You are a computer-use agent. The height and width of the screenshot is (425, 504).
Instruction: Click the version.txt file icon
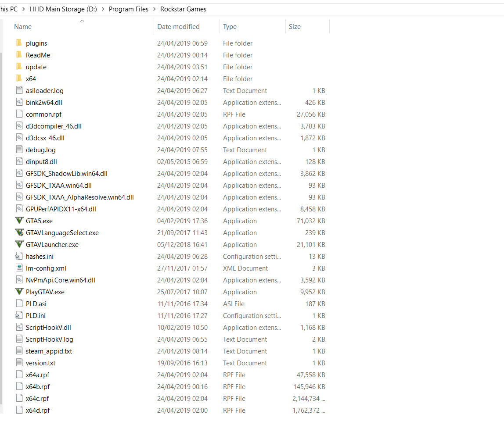pyautogui.click(x=19, y=363)
